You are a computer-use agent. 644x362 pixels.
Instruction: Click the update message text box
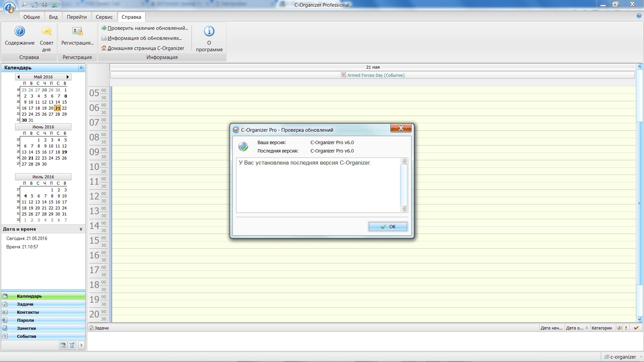point(318,185)
